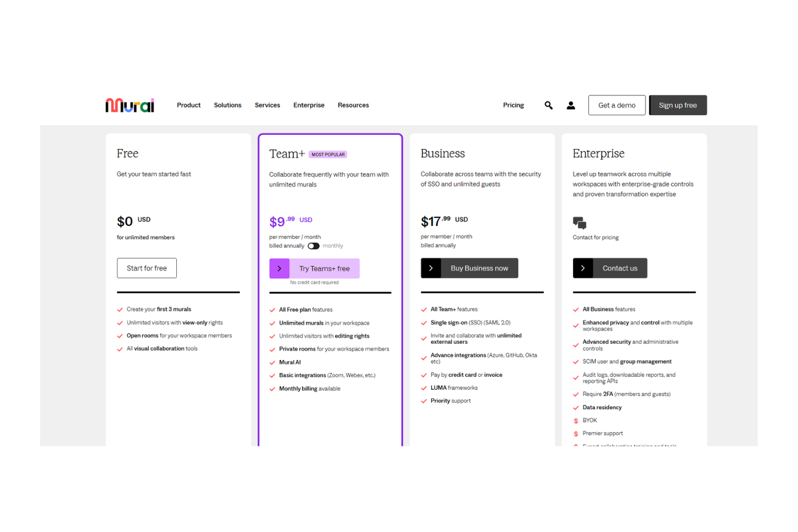Click Unlimited visitors with editing rights

(x=324, y=336)
